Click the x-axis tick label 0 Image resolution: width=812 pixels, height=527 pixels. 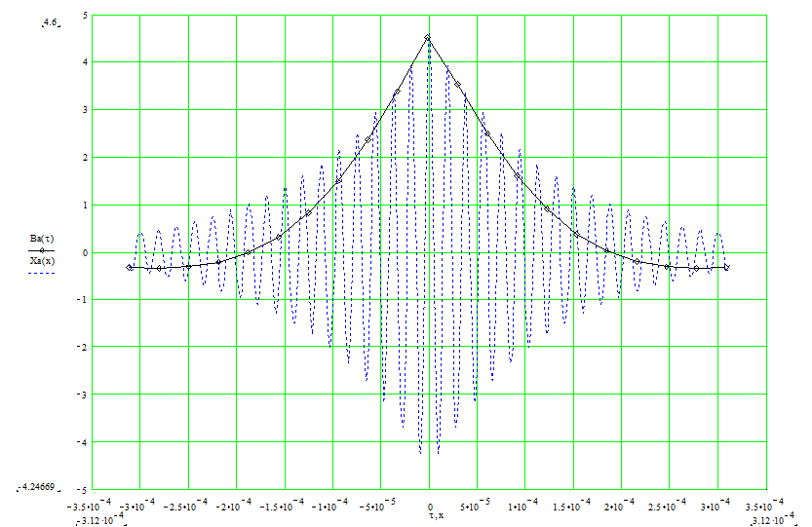point(429,507)
